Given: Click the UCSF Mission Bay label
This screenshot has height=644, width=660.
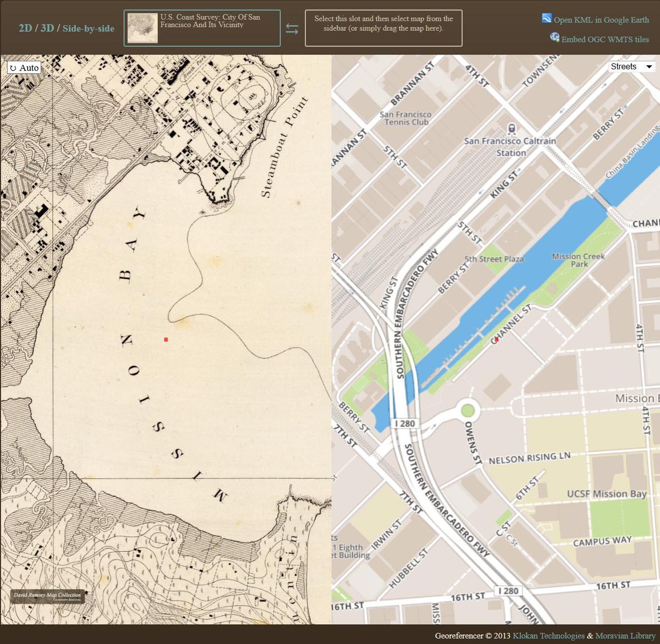Looking at the screenshot, I should click(x=607, y=494).
